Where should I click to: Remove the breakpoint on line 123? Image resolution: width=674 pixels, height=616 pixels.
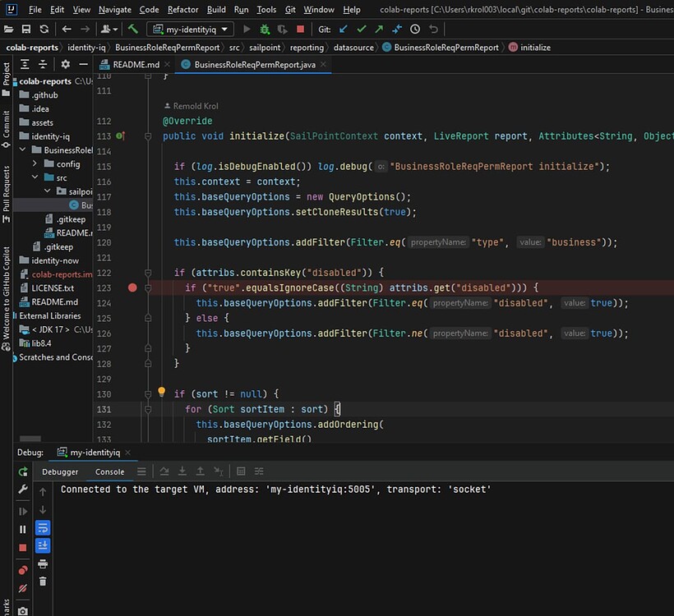click(x=131, y=287)
